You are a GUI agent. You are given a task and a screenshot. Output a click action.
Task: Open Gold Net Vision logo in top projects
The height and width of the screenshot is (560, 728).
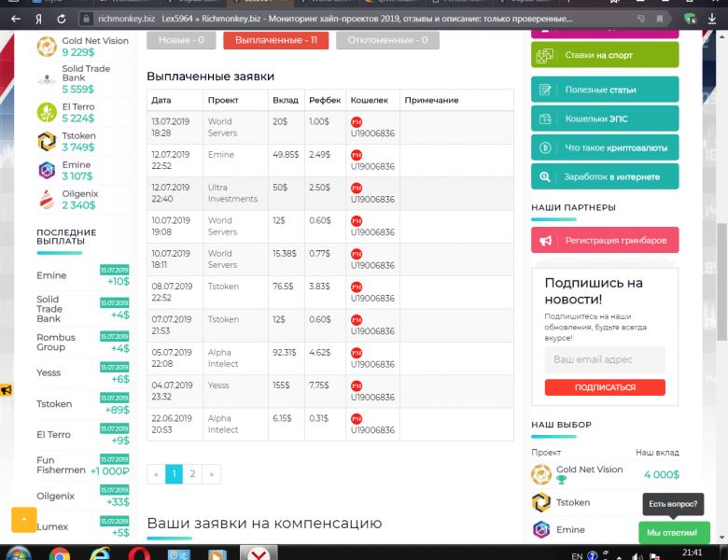[47, 47]
